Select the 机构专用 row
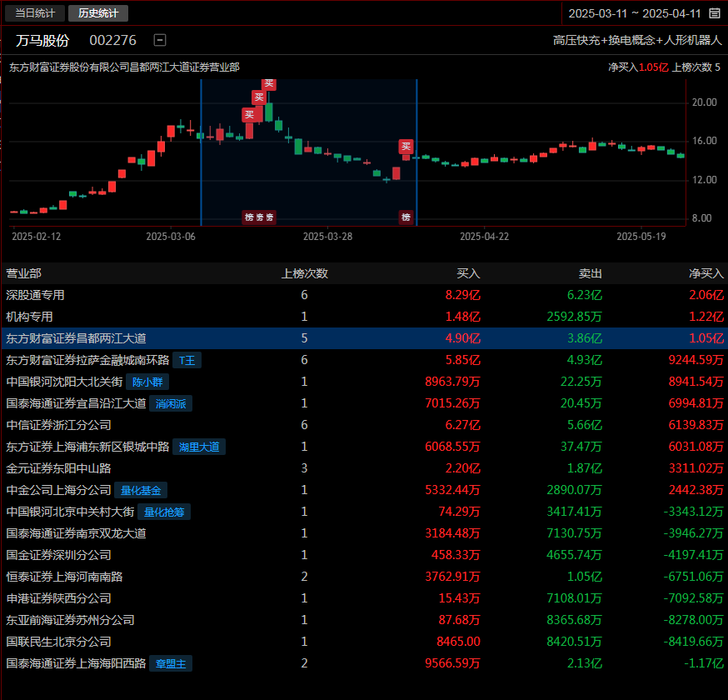Screen dimensions: 728x700 pos(364,317)
